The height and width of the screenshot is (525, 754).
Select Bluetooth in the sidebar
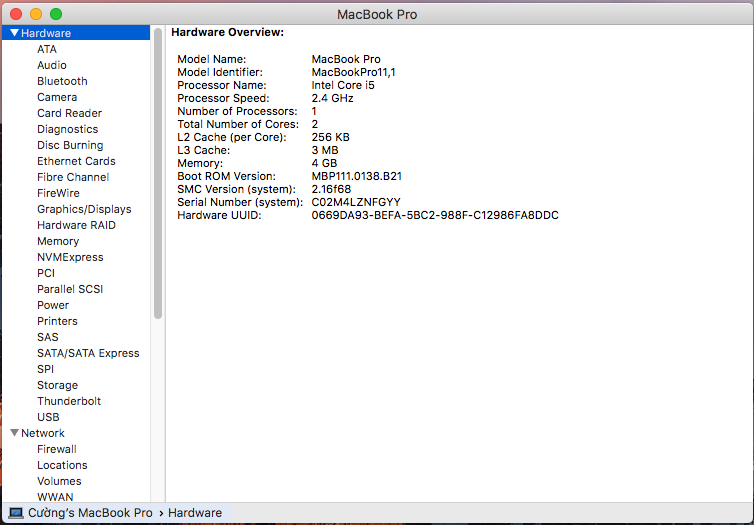point(62,81)
